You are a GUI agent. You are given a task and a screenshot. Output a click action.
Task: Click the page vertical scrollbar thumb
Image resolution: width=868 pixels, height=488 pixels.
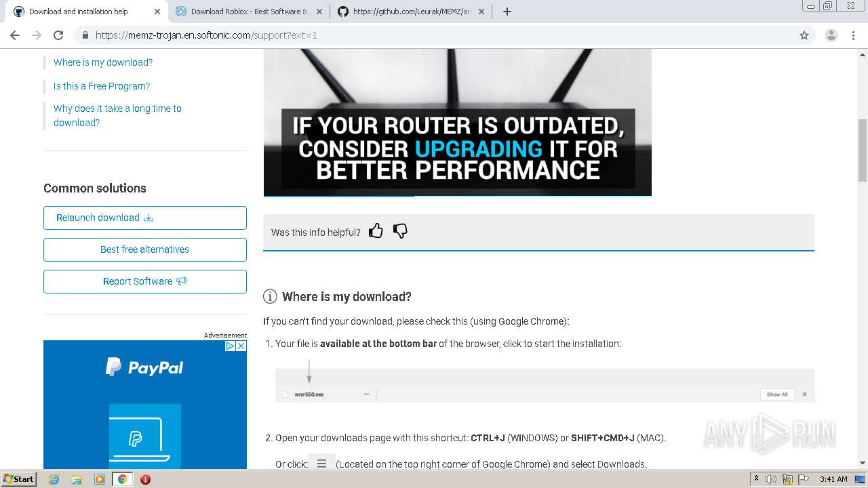point(863,150)
